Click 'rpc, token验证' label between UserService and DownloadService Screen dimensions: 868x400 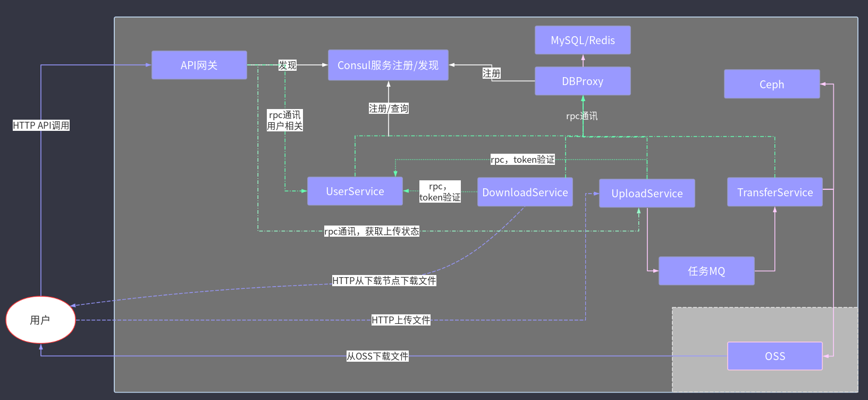coord(440,192)
